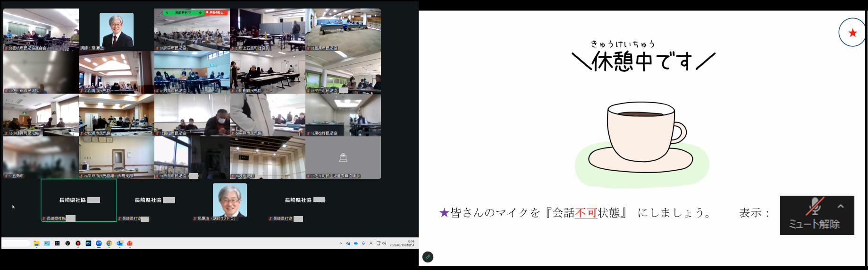
Task: Click the shield icon in sharing bar
Action: [x=201, y=13]
